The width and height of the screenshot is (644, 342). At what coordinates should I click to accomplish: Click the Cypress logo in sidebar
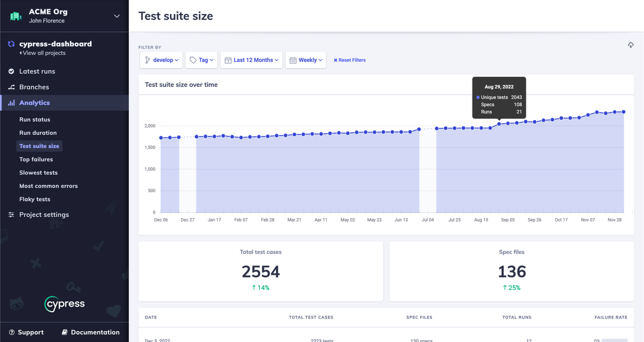(65, 304)
